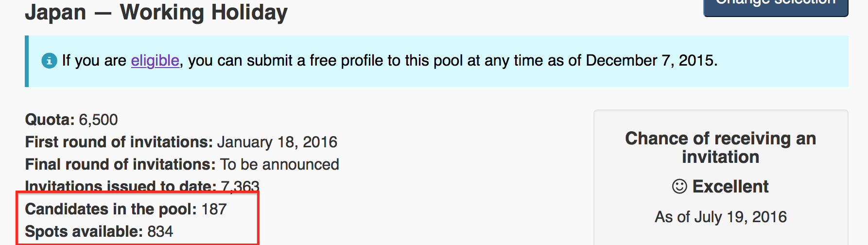
Task: Click the blue info icon
Action: (x=49, y=61)
